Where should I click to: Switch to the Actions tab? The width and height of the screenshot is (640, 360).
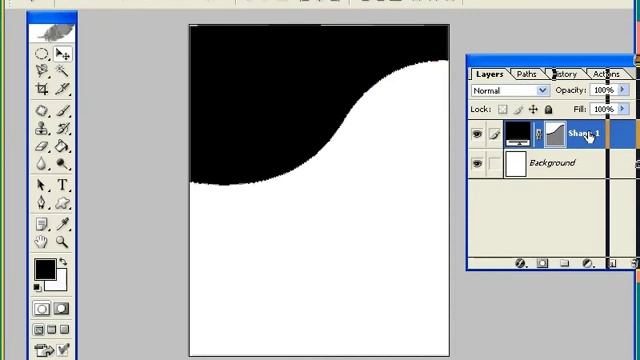606,74
